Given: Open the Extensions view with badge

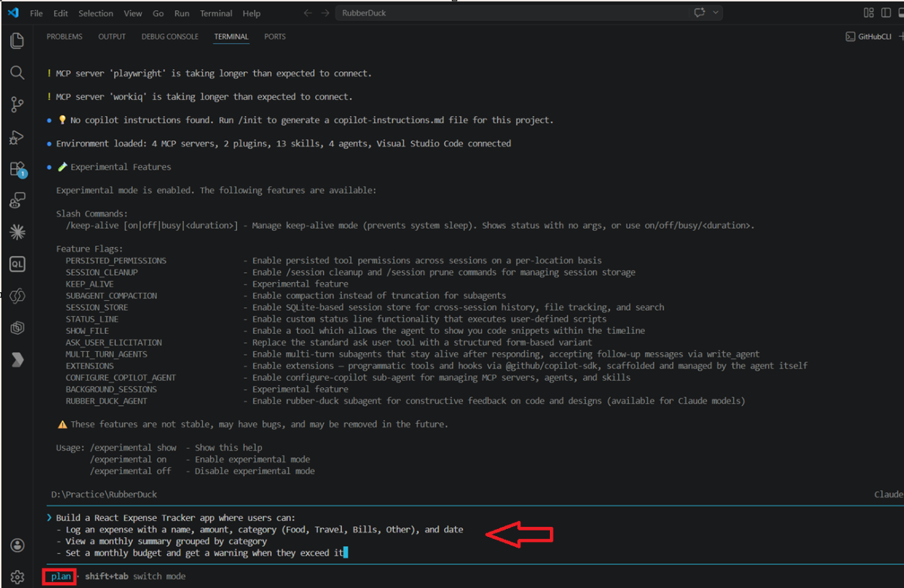Looking at the screenshot, I should point(17,170).
